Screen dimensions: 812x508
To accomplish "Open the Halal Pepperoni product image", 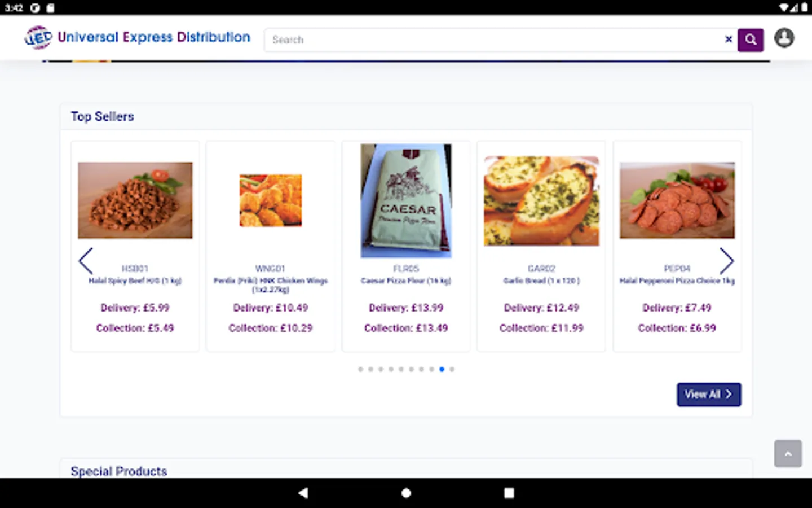I will point(677,200).
